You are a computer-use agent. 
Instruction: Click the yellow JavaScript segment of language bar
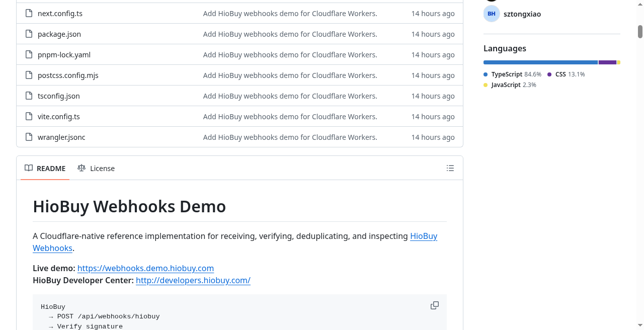click(619, 62)
